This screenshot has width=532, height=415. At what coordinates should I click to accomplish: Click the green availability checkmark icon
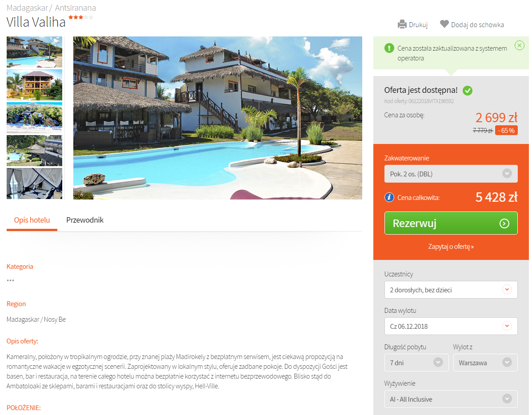pos(468,91)
